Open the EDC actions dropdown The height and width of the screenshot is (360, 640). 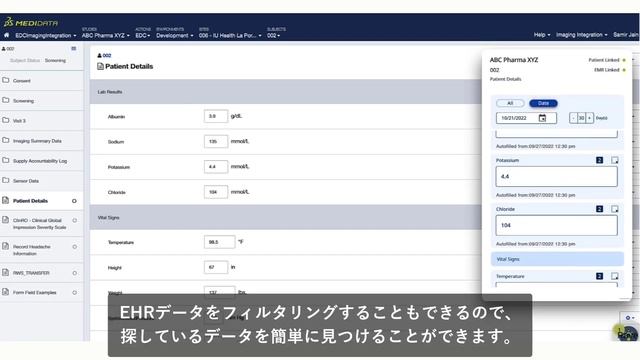pos(142,36)
